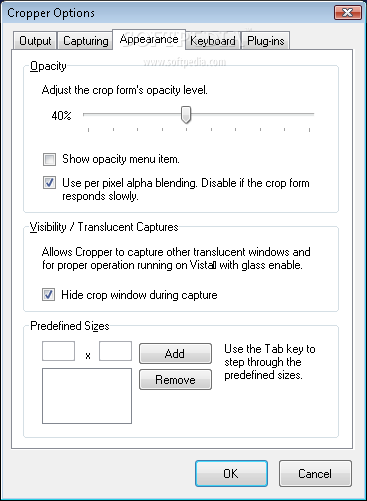Go to the Keyboard tab
The image size is (367, 501).
(213, 41)
